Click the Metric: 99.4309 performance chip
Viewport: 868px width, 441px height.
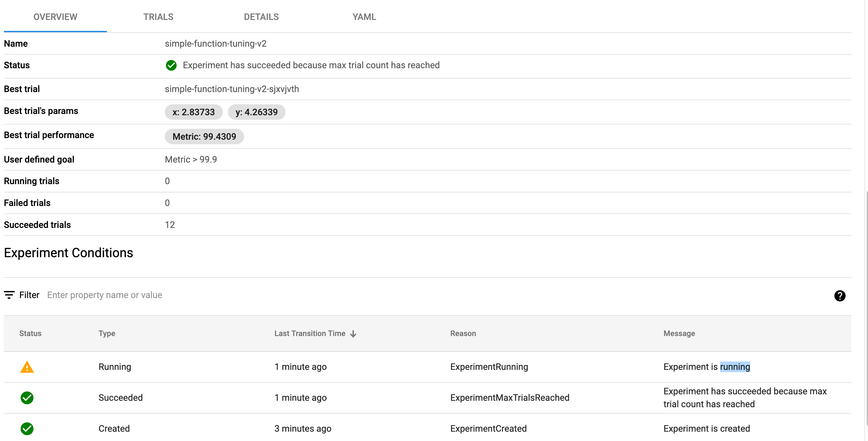click(x=204, y=136)
